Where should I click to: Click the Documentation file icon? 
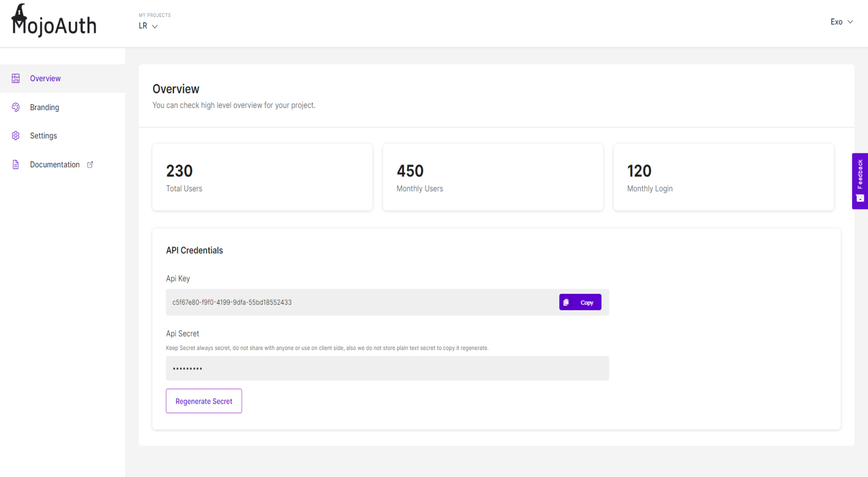(x=15, y=164)
